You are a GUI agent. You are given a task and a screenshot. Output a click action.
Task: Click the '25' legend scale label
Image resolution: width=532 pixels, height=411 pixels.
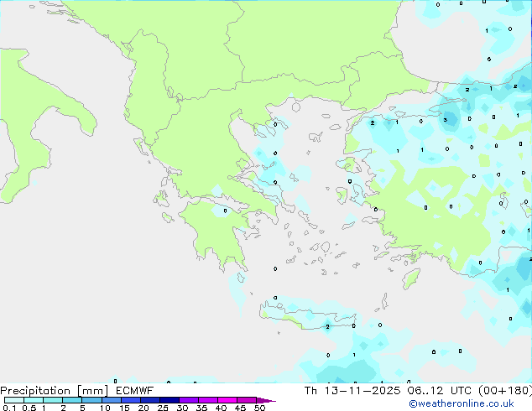click(x=163, y=408)
